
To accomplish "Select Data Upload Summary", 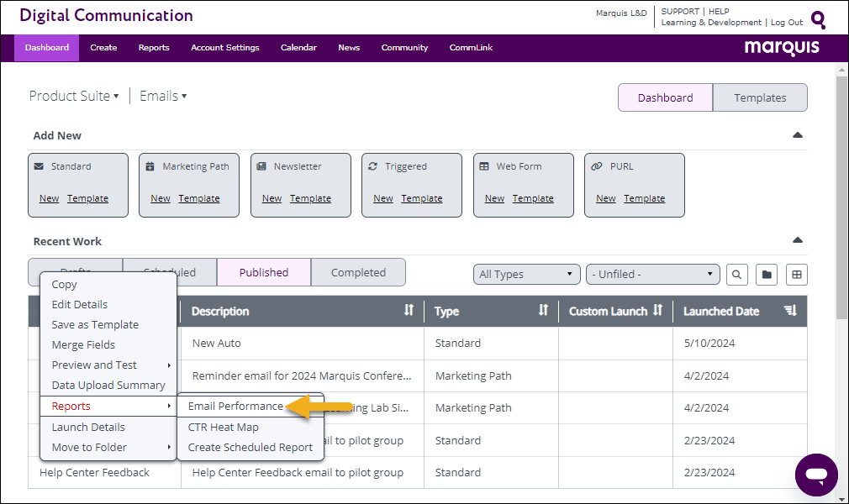I will (x=108, y=385).
